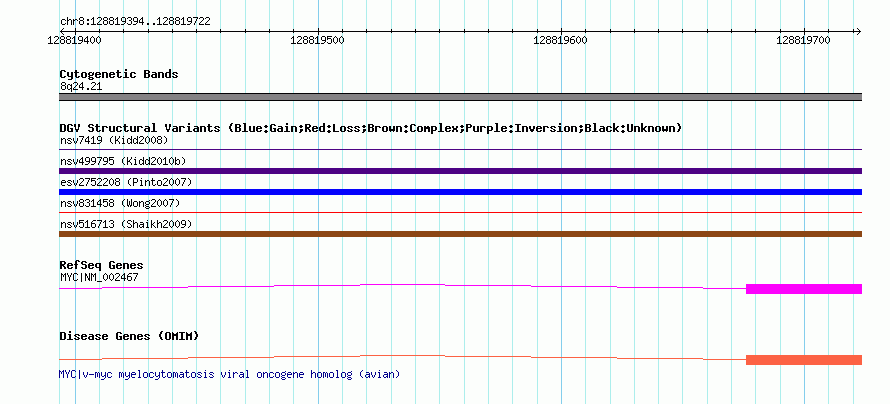Click the MYC|NM_002467 gene label

pyautogui.click(x=99, y=277)
